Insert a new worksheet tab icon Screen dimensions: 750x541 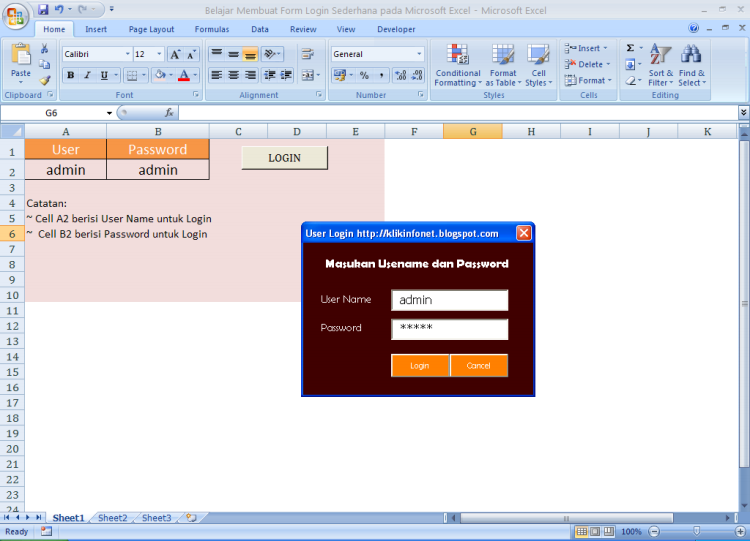coord(192,518)
